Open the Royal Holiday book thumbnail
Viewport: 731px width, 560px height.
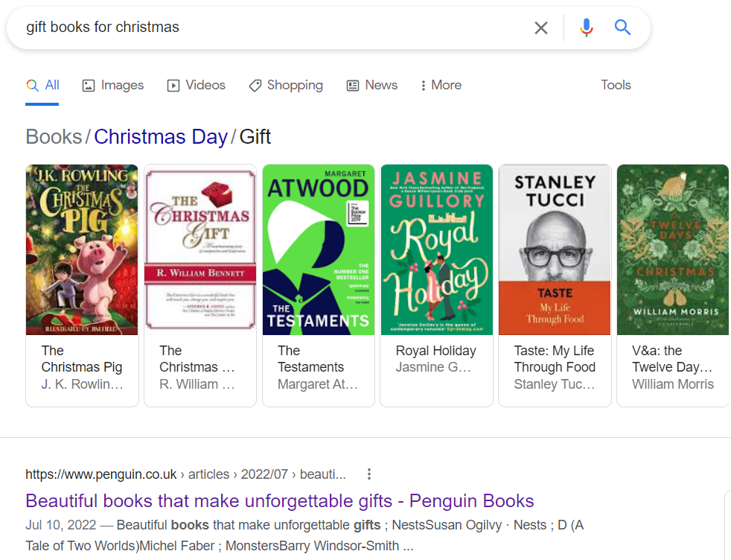pyautogui.click(x=436, y=250)
